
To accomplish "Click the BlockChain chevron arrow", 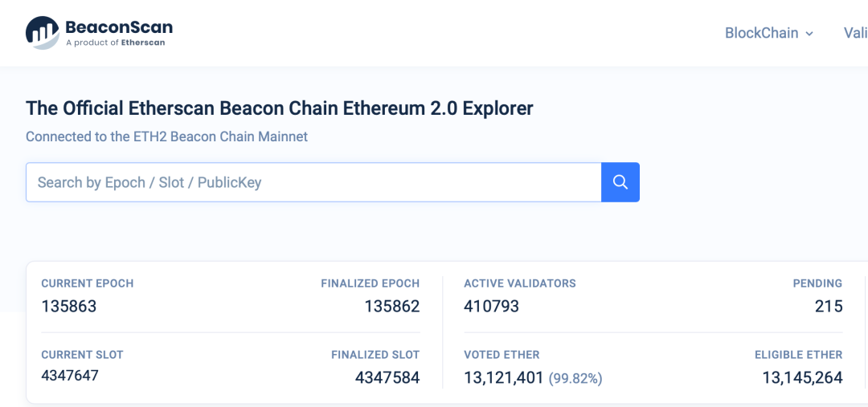I will point(809,34).
